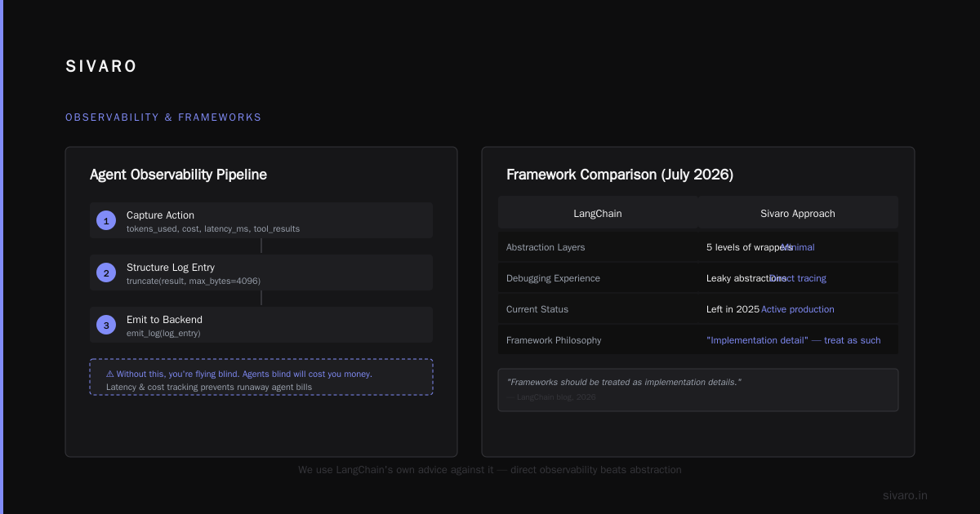Click the SIVARO logo text
980x514 pixels.
click(101, 67)
